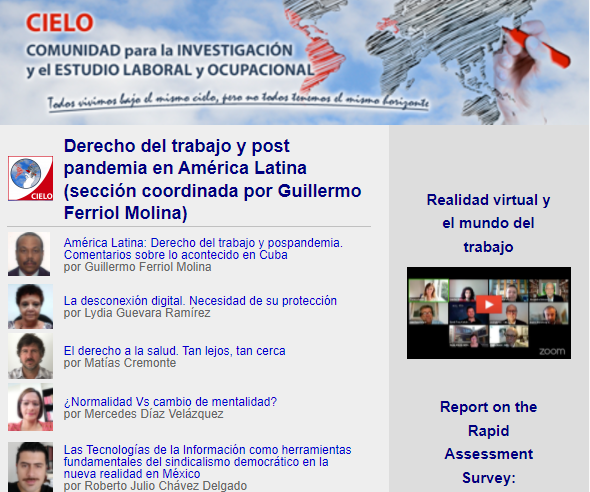The width and height of the screenshot is (590, 492).
Task: Open '¿Normalidad Vs cambio de mentalidad?' article
Action: (170, 402)
